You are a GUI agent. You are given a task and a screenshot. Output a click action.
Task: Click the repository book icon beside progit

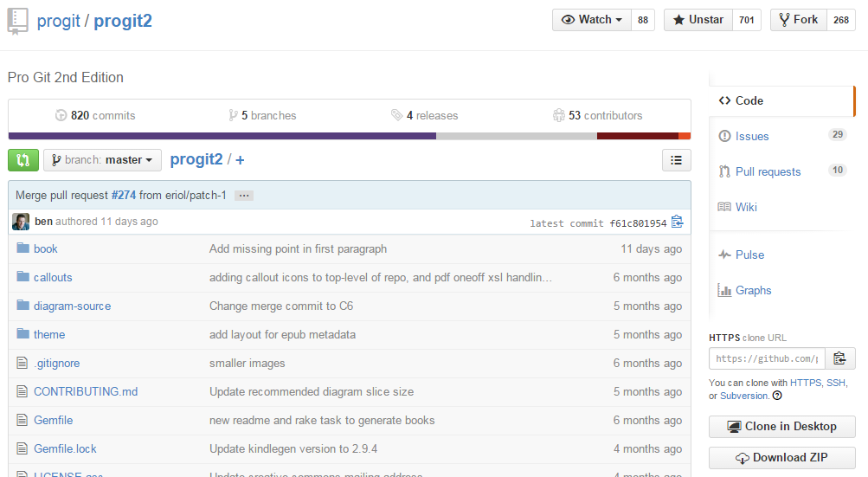[17, 22]
